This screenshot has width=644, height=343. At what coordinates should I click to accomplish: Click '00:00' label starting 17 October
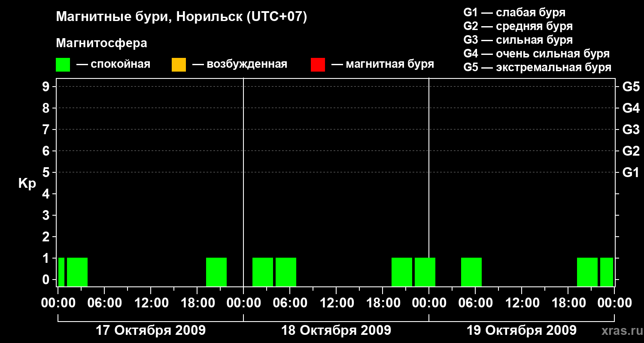pos(58,303)
